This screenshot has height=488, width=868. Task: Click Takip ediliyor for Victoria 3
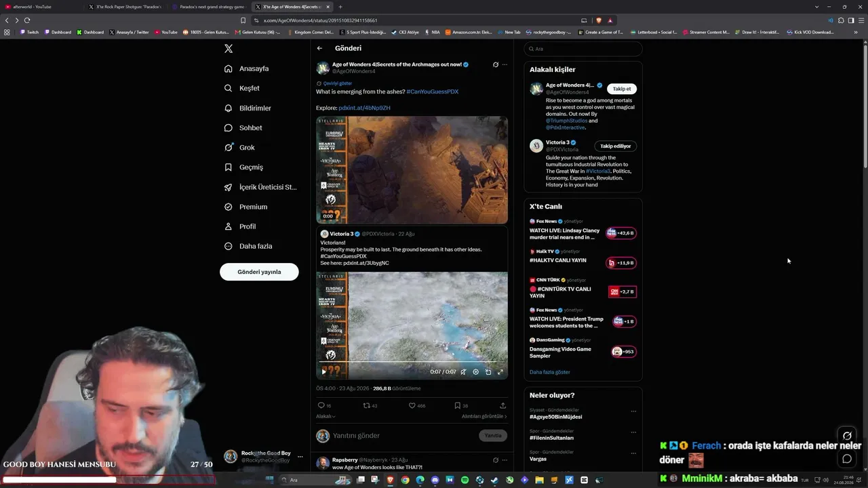(616, 146)
